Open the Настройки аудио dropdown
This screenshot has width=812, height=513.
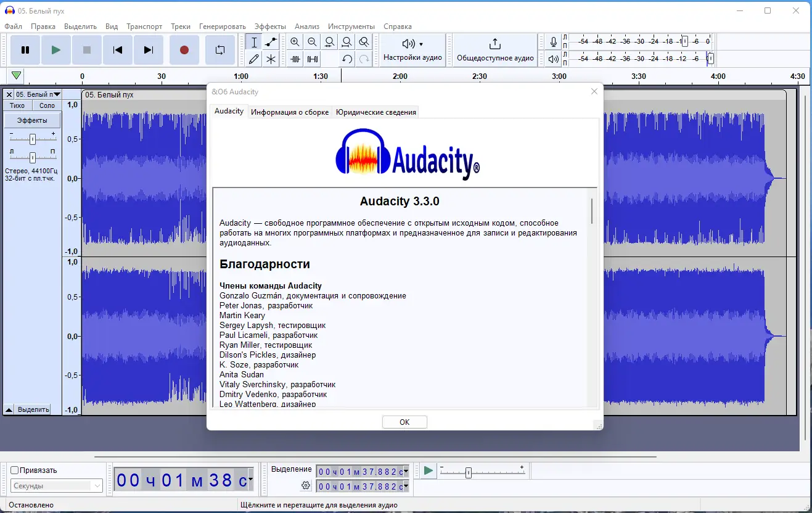(412, 50)
